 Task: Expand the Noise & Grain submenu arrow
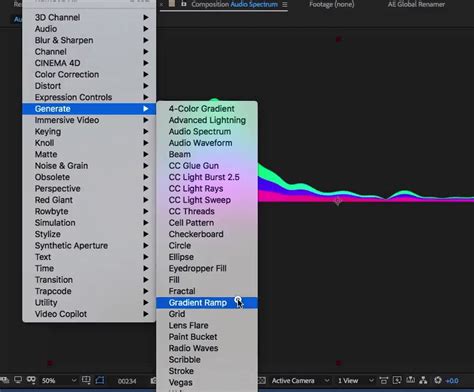pyautogui.click(x=146, y=166)
